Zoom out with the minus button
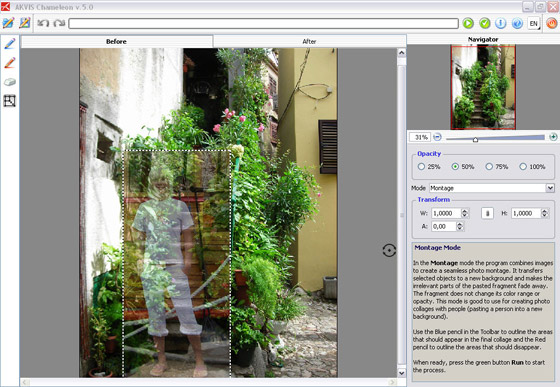560x387 pixels. tap(438, 137)
